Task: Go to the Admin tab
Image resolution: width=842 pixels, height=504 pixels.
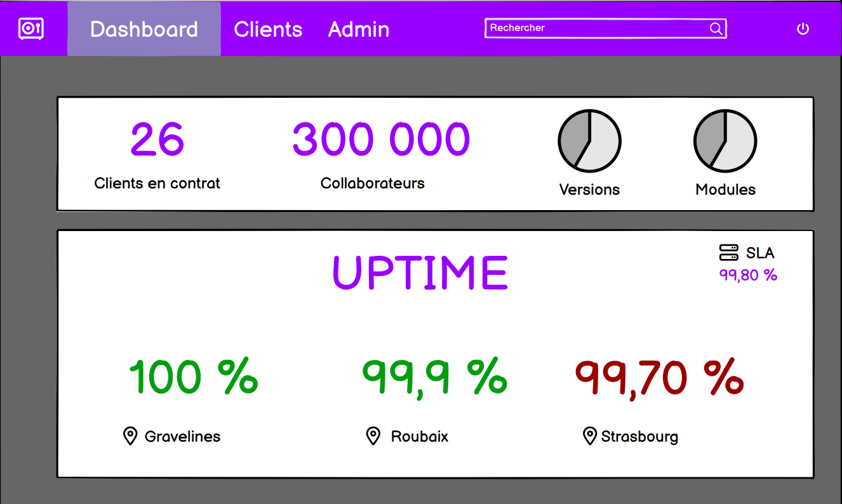Action: (x=359, y=29)
